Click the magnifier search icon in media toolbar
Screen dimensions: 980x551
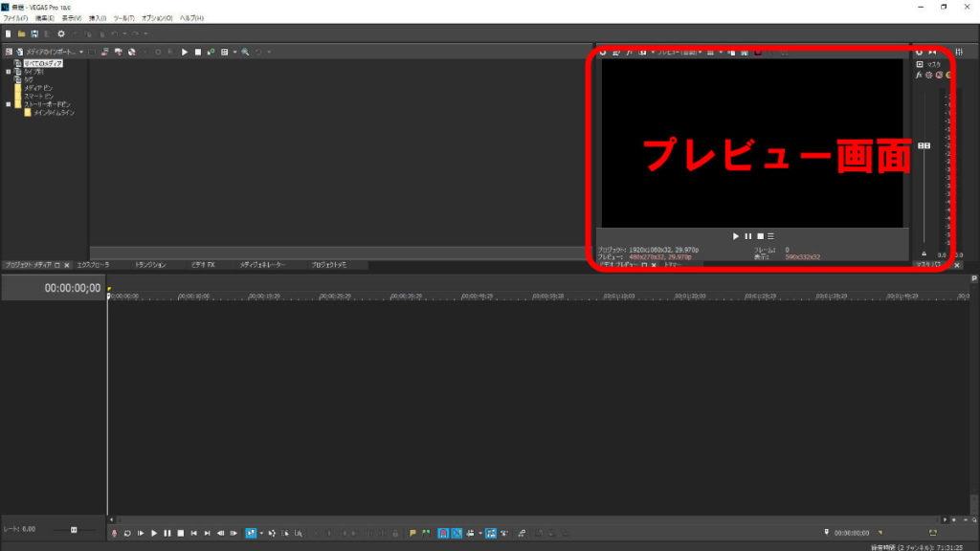coord(246,52)
